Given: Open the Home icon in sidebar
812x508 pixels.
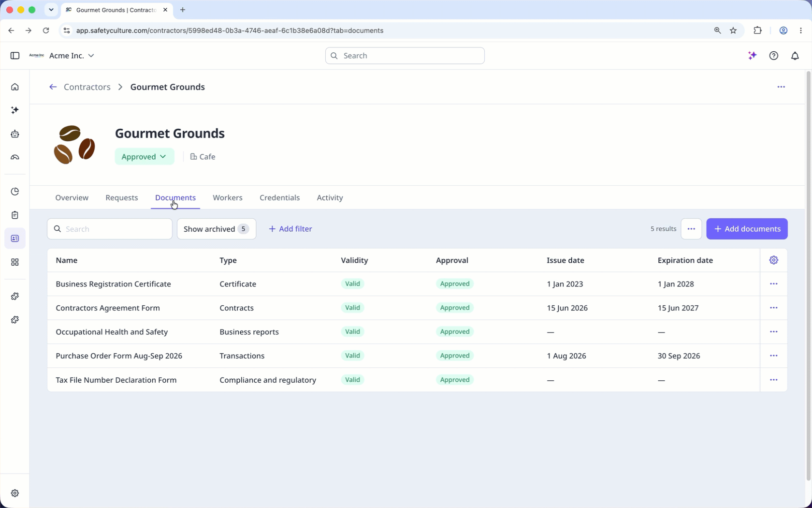Looking at the screenshot, I should (15, 87).
